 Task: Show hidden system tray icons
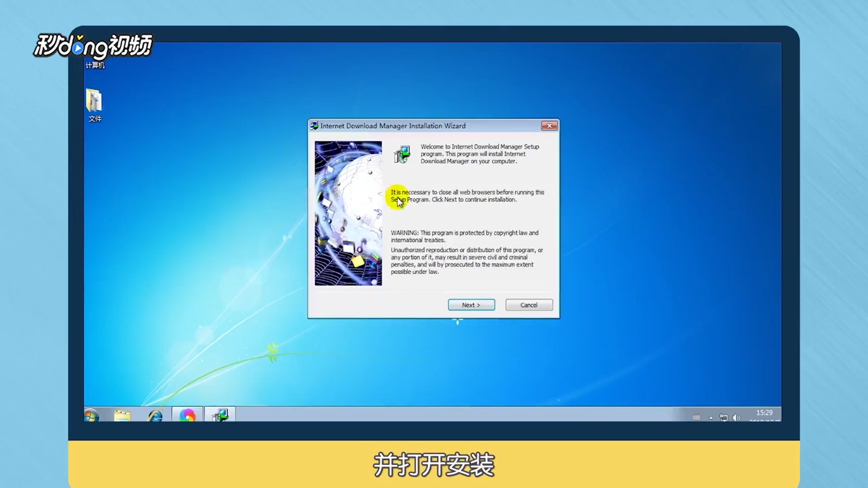tap(711, 418)
